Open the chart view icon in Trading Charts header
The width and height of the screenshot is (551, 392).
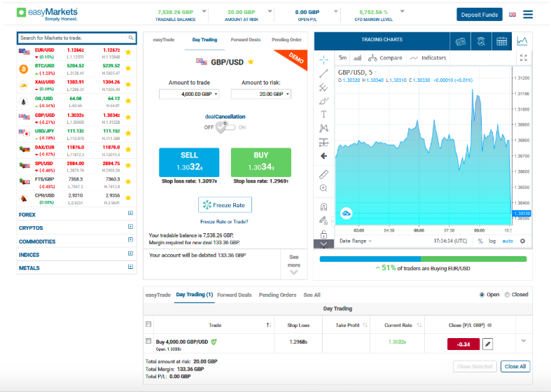522,41
